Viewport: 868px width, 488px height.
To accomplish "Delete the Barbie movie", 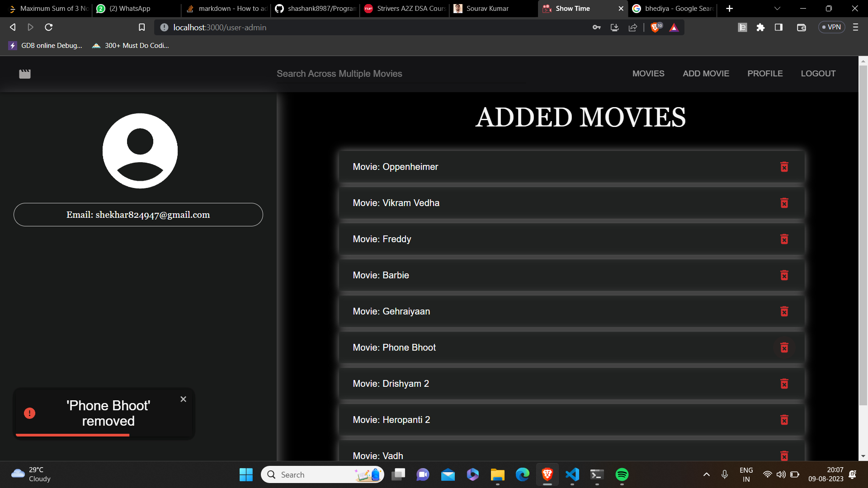I will [x=784, y=275].
